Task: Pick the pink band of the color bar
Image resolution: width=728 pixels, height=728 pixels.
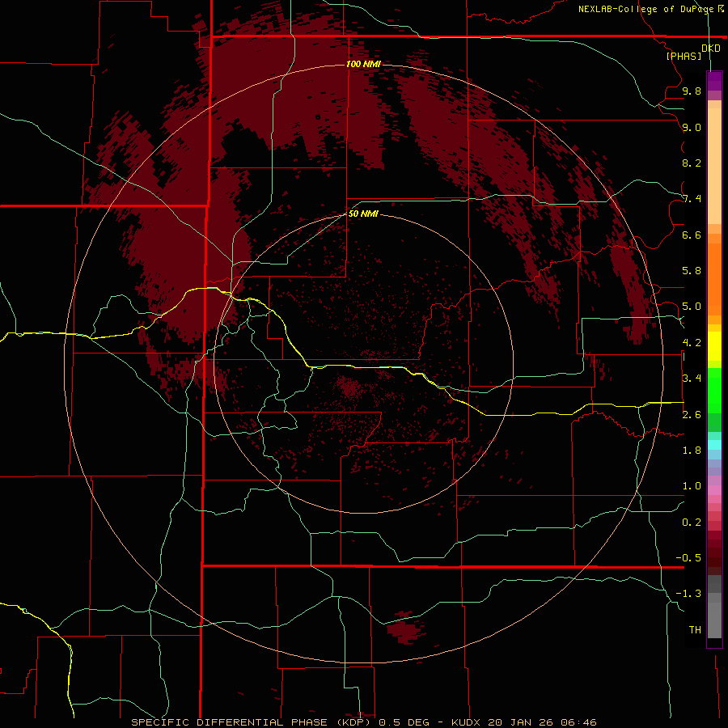Action: tap(714, 490)
